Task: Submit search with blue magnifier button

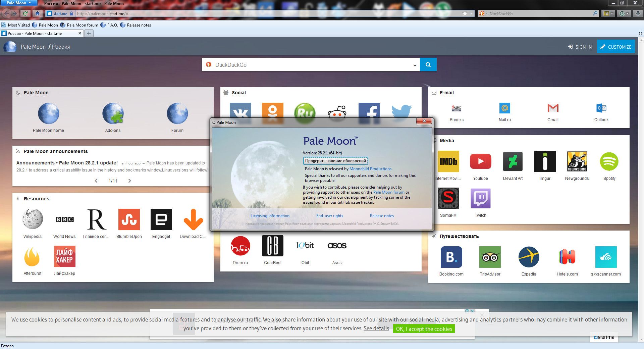Action: [x=428, y=65]
